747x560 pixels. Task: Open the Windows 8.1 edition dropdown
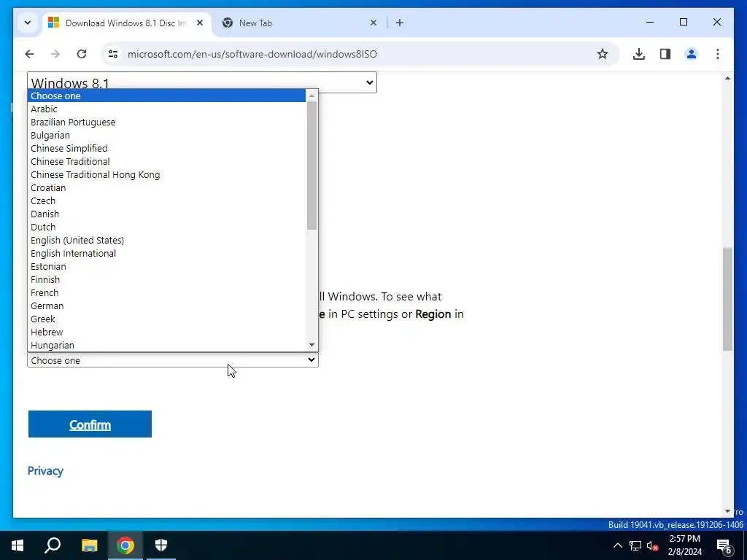pos(202,82)
